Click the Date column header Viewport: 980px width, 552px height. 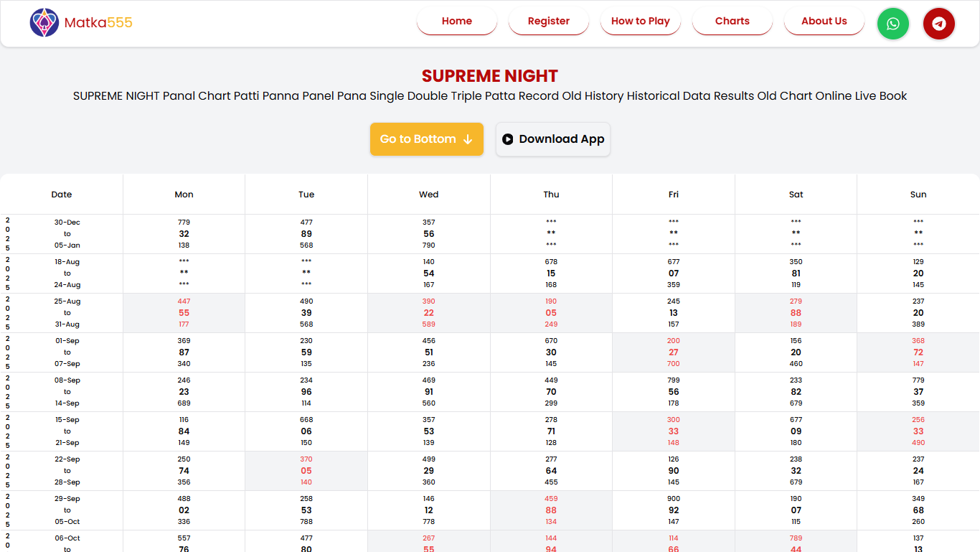pyautogui.click(x=62, y=195)
